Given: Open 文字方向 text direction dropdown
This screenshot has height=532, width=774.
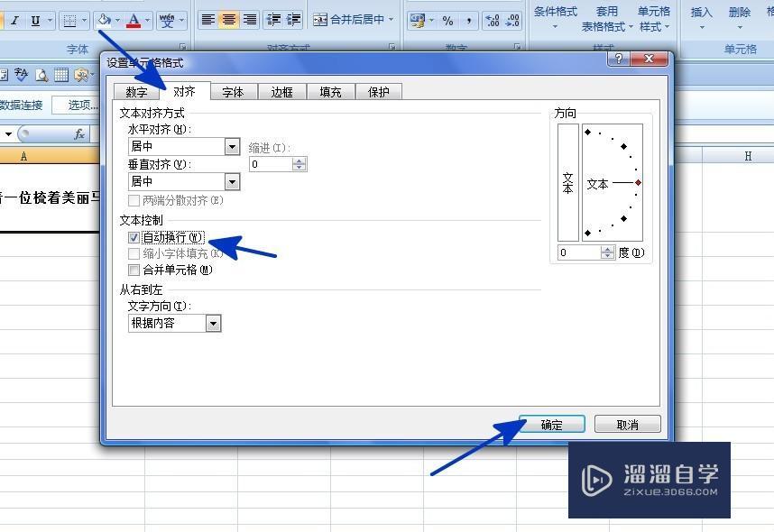Looking at the screenshot, I should (x=213, y=324).
